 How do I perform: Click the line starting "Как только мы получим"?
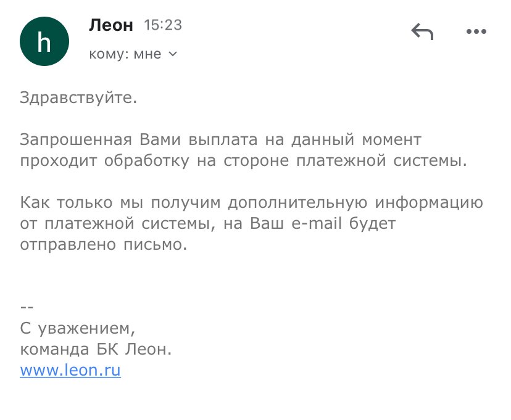(x=251, y=202)
